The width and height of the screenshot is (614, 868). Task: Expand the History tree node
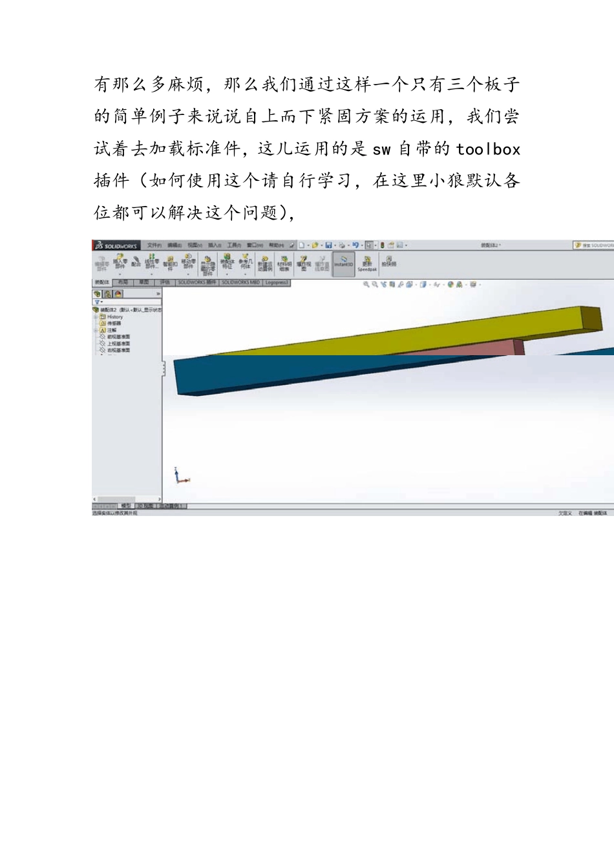[x=96, y=317]
